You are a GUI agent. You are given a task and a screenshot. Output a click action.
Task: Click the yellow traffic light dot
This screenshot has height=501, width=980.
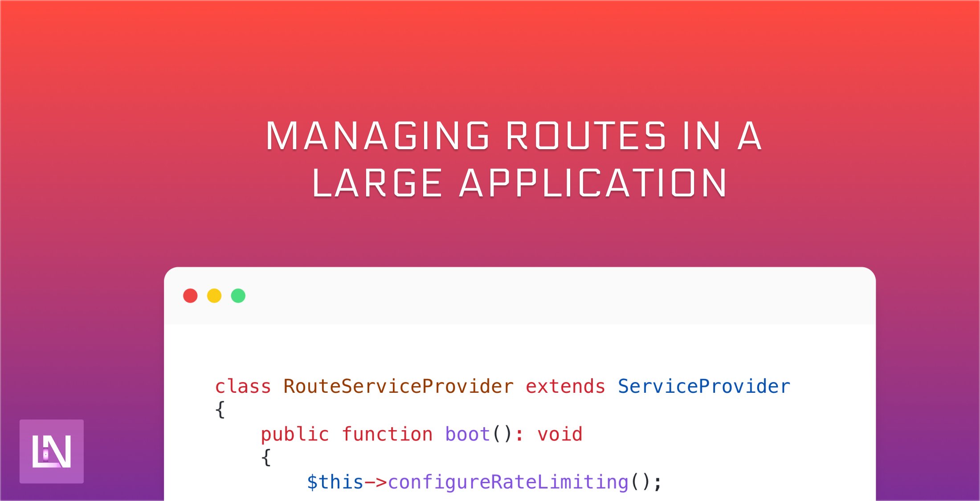(x=215, y=296)
